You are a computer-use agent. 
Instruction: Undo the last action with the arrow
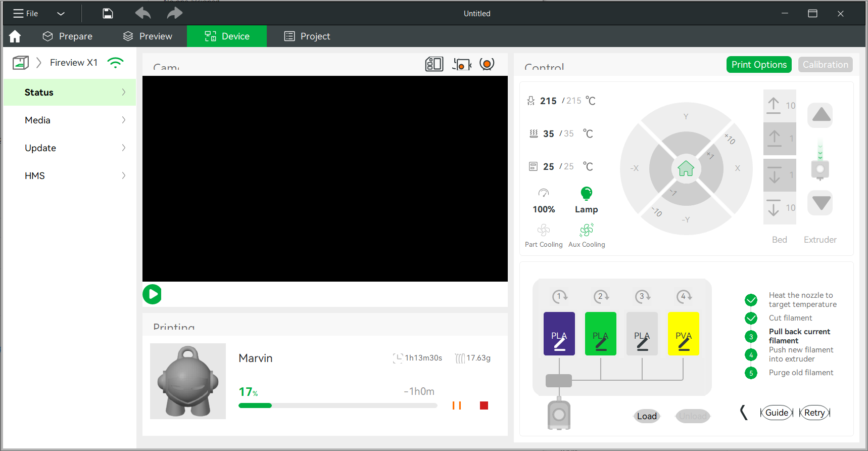[143, 13]
